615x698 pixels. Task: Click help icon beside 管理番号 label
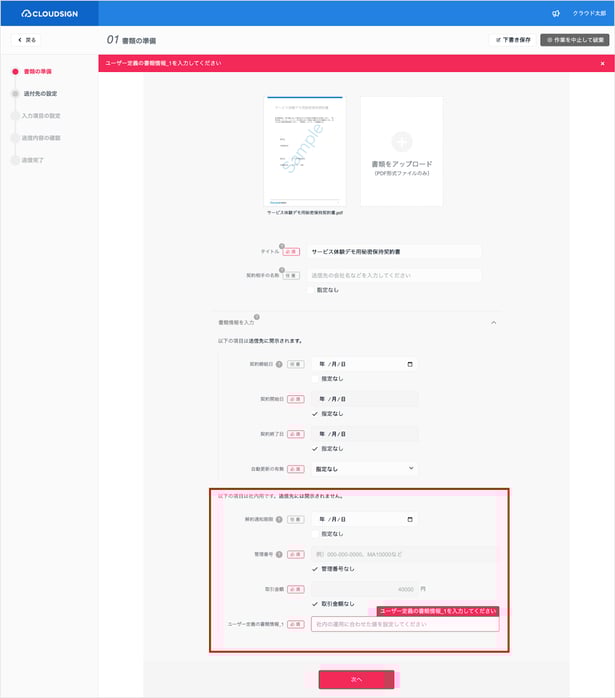(279, 554)
